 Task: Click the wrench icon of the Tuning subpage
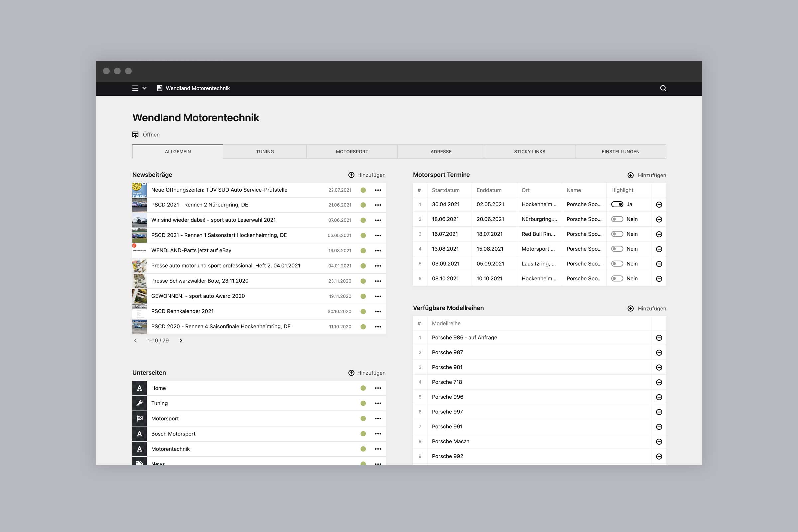(x=139, y=403)
